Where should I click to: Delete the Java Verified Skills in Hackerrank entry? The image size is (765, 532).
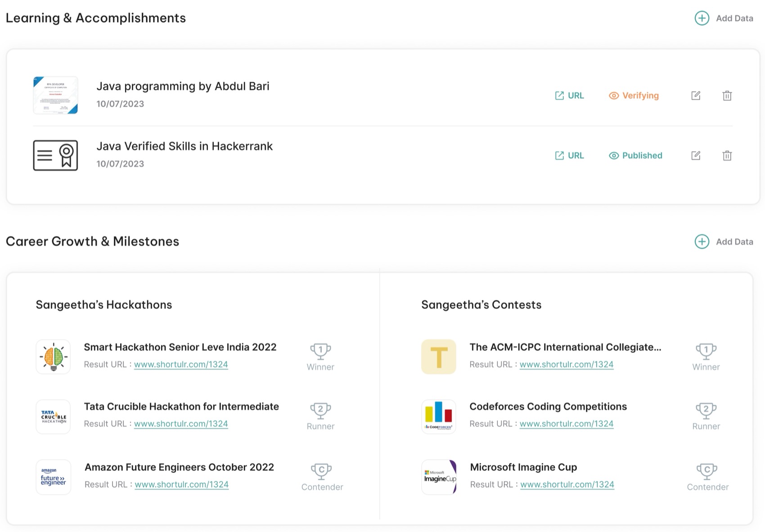point(727,156)
